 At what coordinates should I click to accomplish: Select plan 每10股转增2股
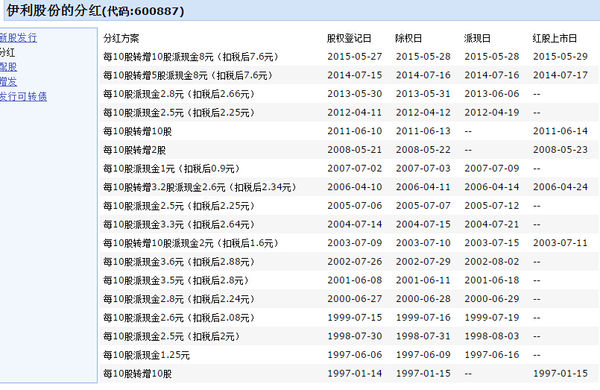(134, 150)
